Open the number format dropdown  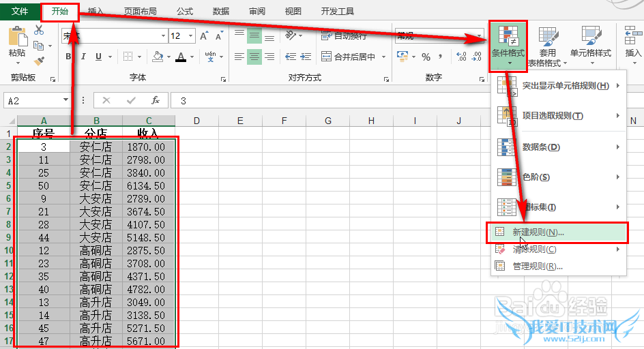480,36
